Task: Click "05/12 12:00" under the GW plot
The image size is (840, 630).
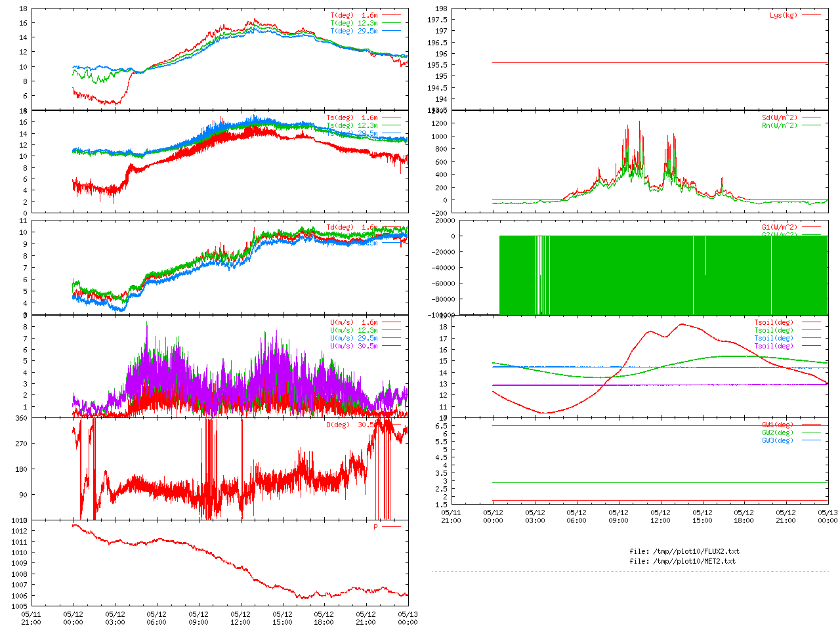Action: click(660, 516)
